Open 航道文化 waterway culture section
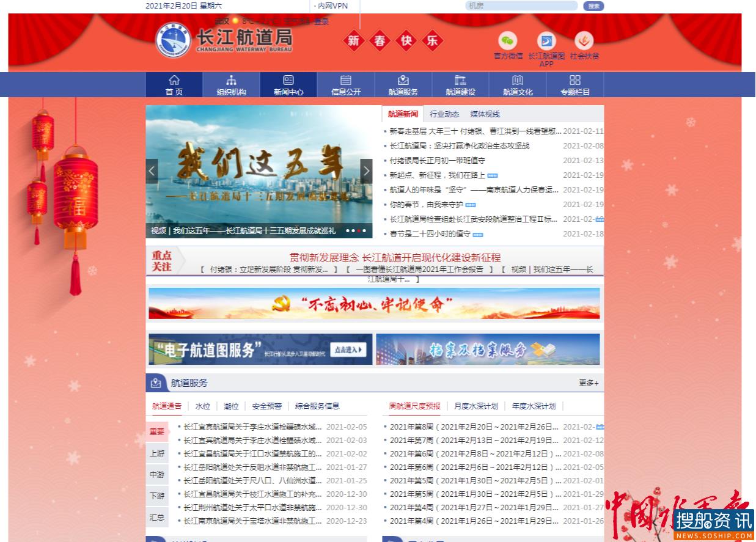Screen dimensions: 756x542 [x=518, y=85]
